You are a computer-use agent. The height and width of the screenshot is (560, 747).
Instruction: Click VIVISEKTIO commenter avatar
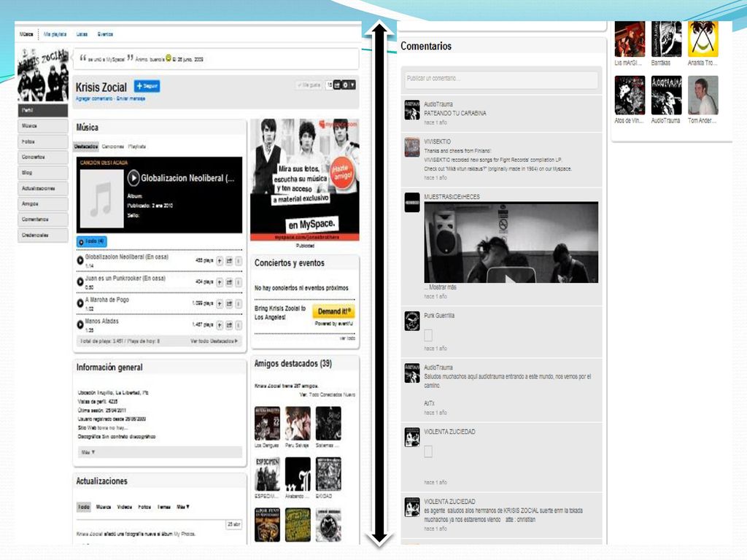412,147
